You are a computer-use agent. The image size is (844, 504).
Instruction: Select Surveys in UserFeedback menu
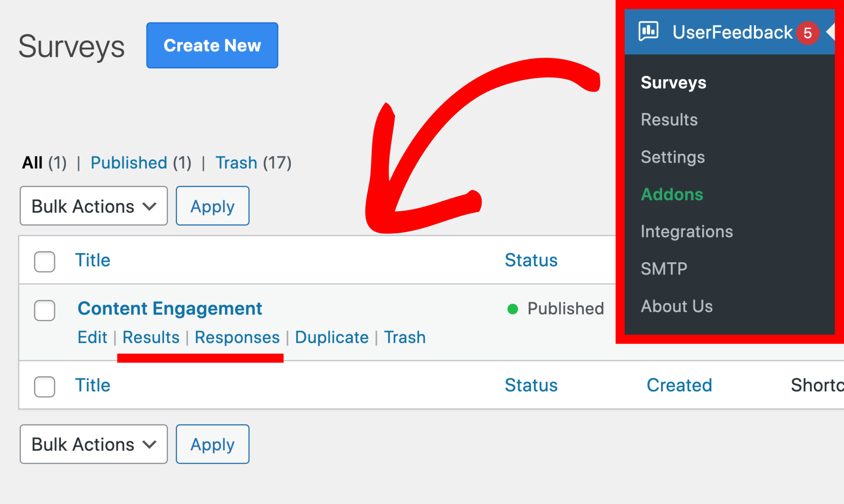[673, 83]
